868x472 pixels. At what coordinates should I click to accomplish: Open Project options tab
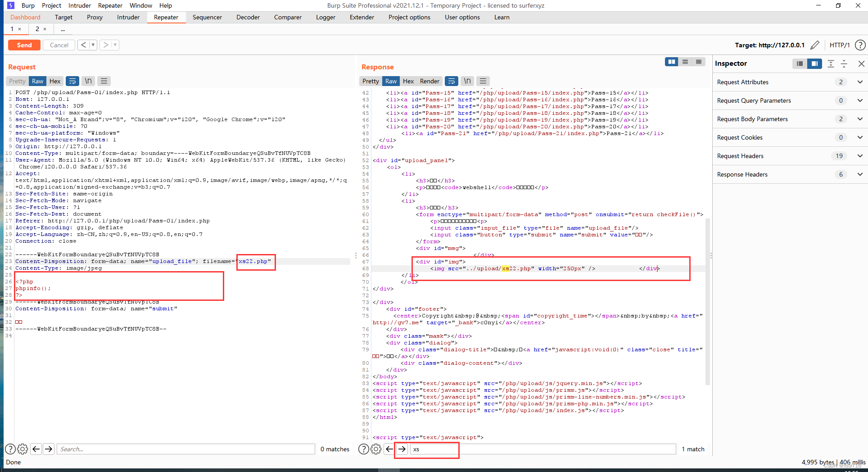pos(409,17)
